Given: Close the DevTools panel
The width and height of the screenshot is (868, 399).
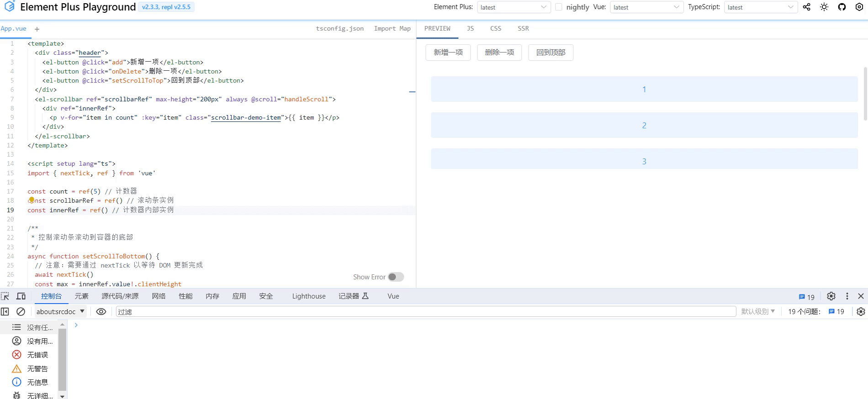Looking at the screenshot, I should [x=861, y=296].
